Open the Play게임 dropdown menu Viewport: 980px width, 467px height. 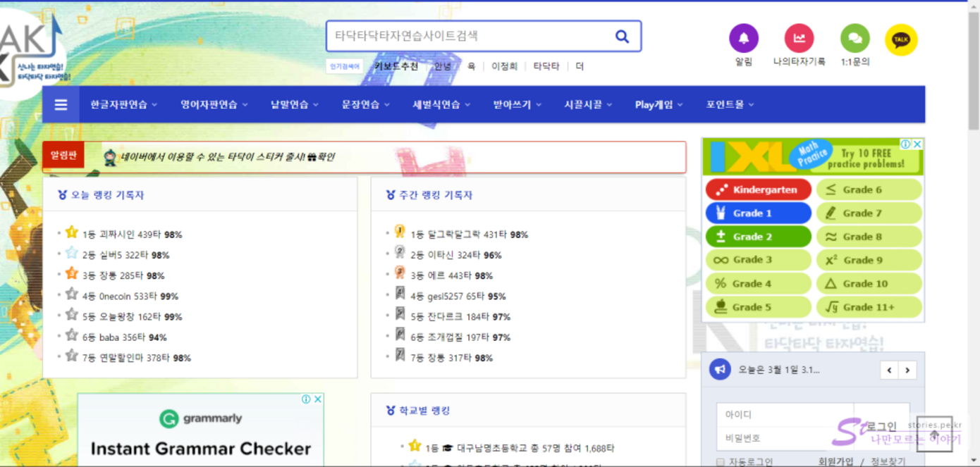pos(659,105)
